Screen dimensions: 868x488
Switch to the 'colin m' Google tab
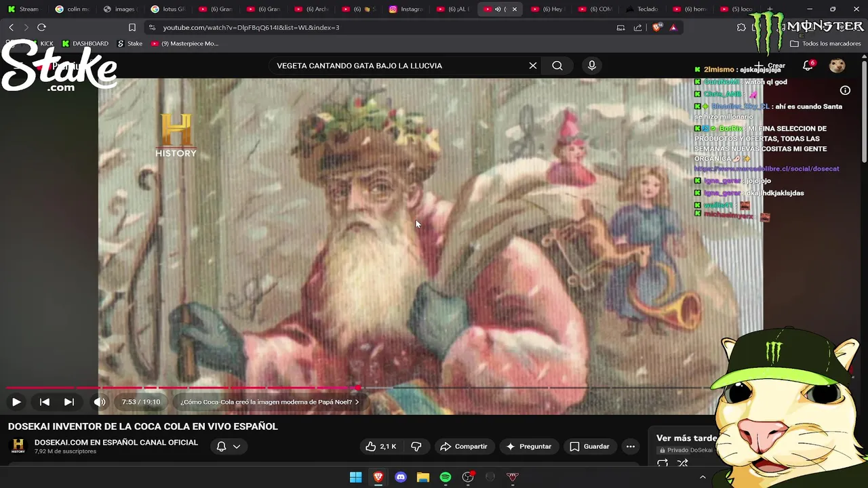tap(71, 9)
